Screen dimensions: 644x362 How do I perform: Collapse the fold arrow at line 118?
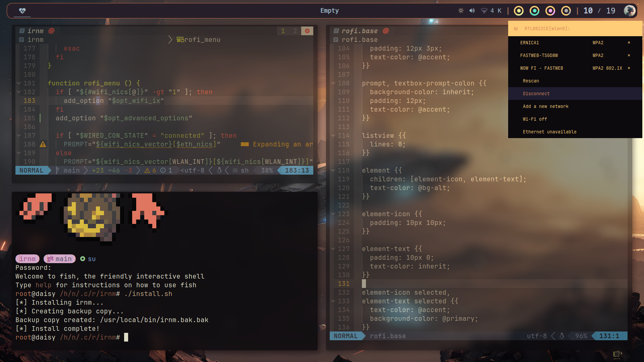click(x=333, y=170)
